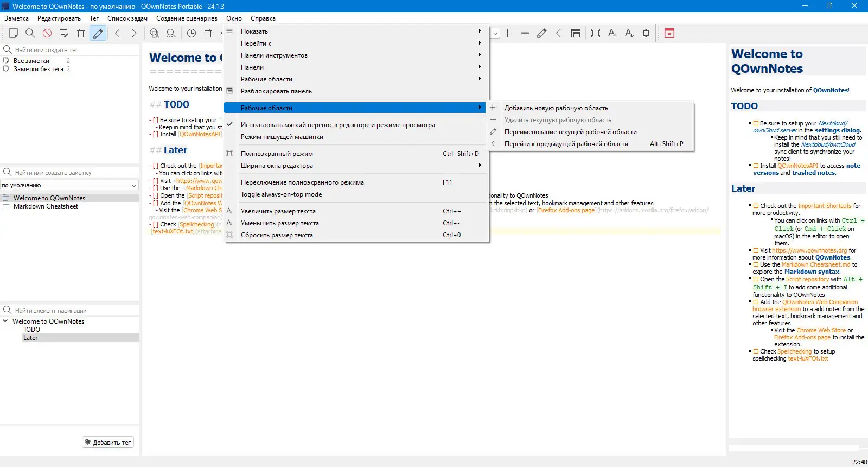Tick the 'Use the Markdown Cheatsheet.md' preview checkbox
This screenshot has height=467, width=868.
756,264
